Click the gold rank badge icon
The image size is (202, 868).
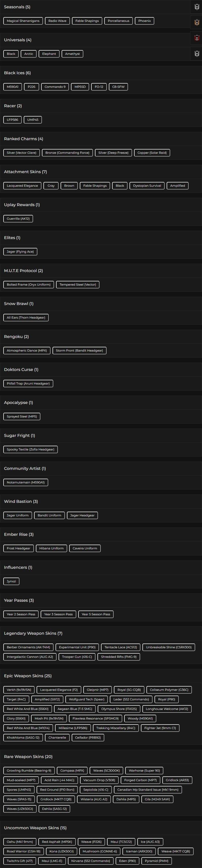click(x=197, y=22)
